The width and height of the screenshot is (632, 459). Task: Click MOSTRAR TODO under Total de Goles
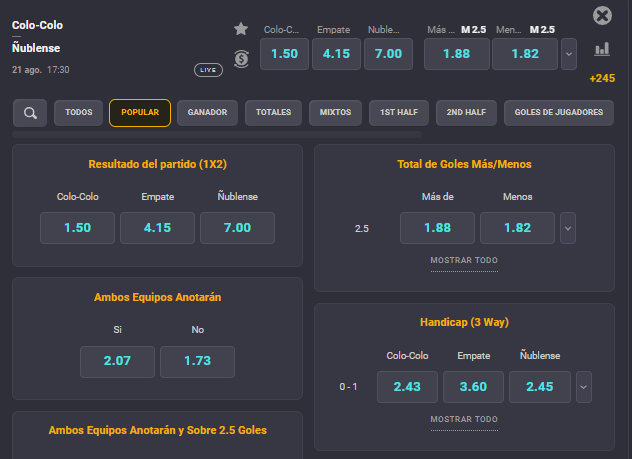(464, 261)
